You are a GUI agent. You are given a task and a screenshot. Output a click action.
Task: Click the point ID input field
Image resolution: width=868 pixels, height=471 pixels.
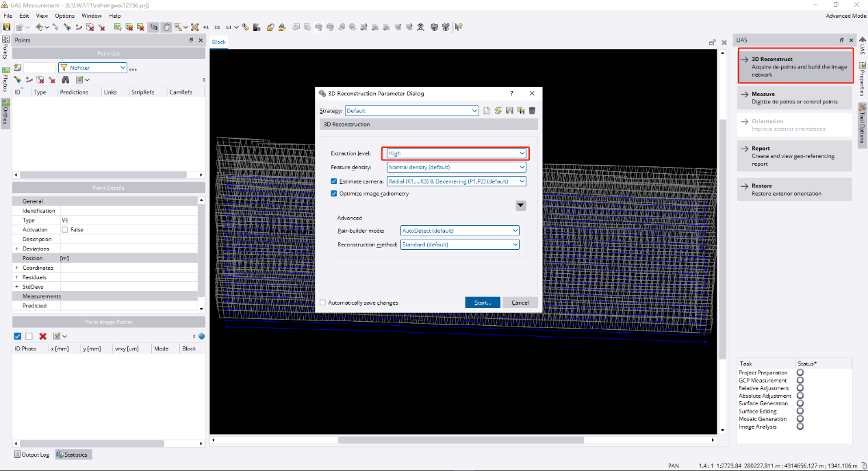tap(40, 68)
